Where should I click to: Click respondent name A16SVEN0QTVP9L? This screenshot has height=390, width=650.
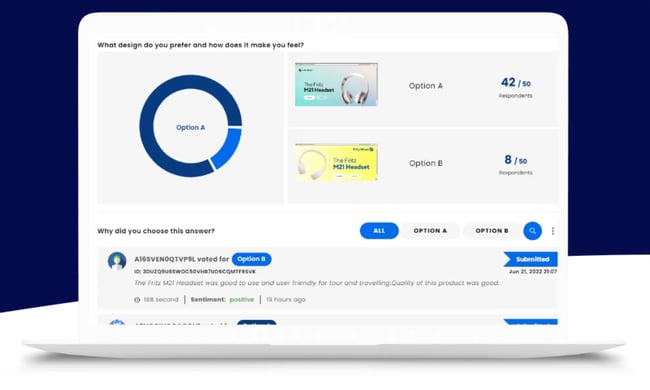tap(165, 259)
